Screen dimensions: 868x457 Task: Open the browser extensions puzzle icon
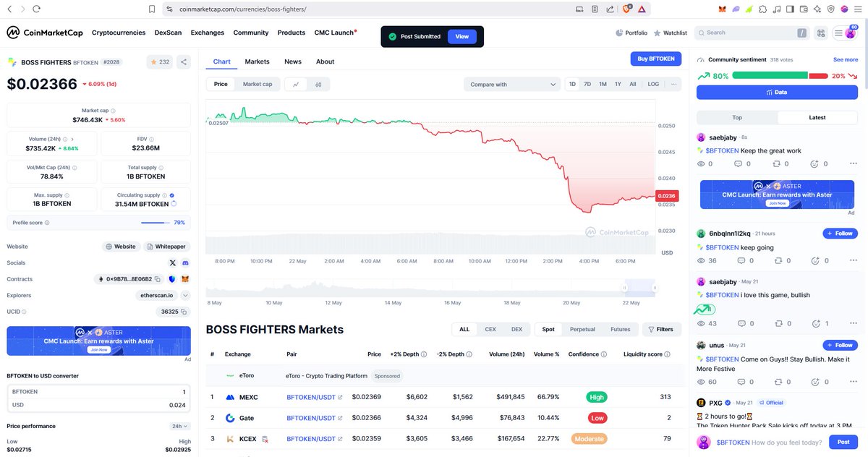(762, 9)
